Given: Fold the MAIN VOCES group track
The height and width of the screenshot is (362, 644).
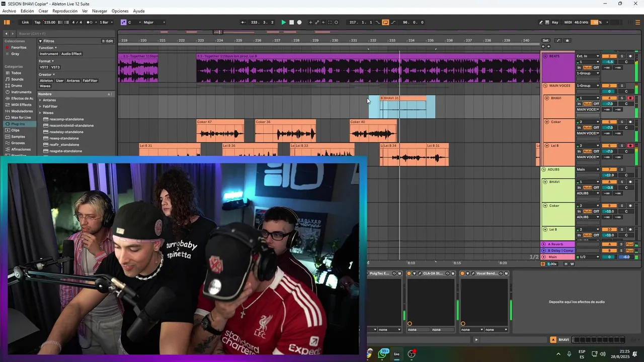Looking at the screenshot, I should pyautogui.click(x=545, y=86).
